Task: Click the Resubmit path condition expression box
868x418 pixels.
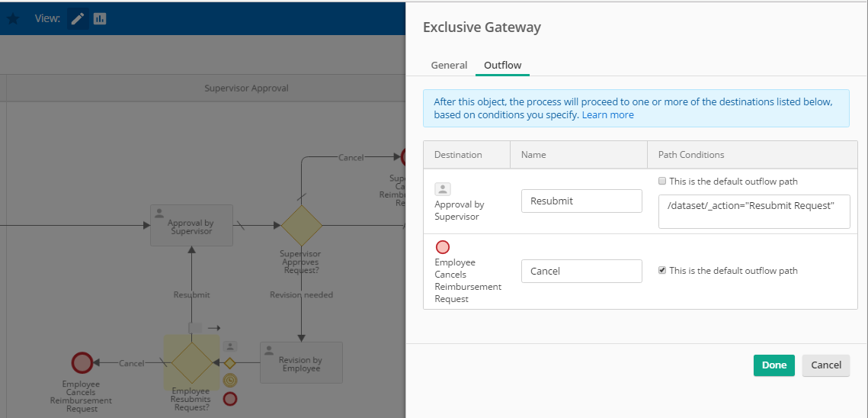Action: tap(754, 211)
